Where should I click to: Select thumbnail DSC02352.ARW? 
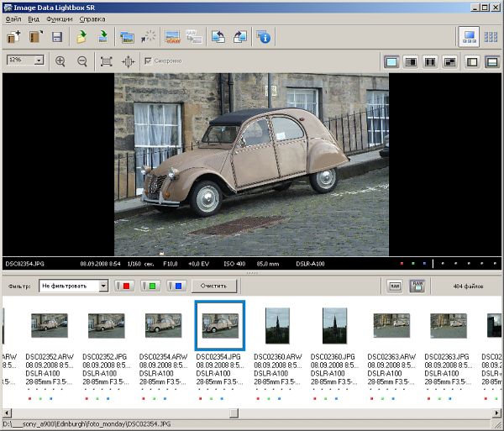(x=50, y=326)
